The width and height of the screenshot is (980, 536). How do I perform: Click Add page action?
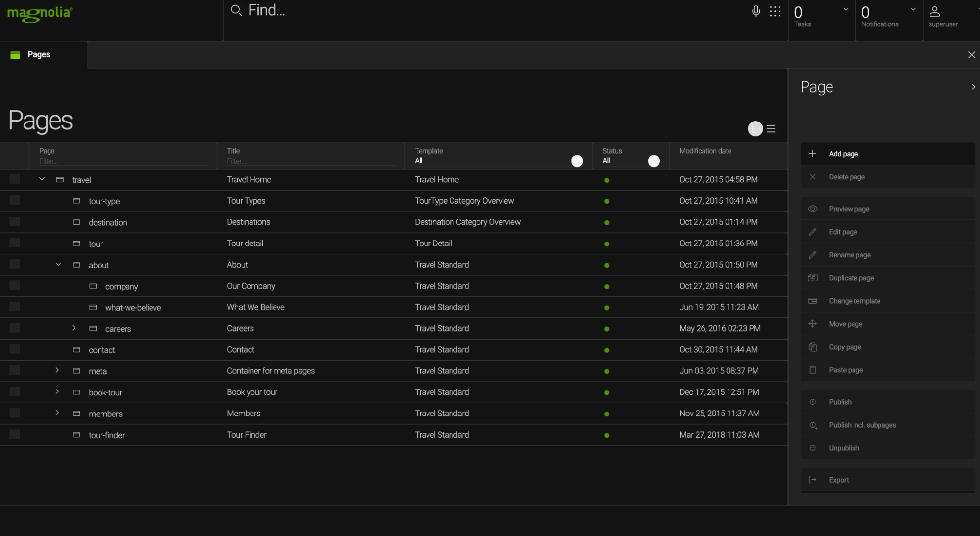click(843, 154)
